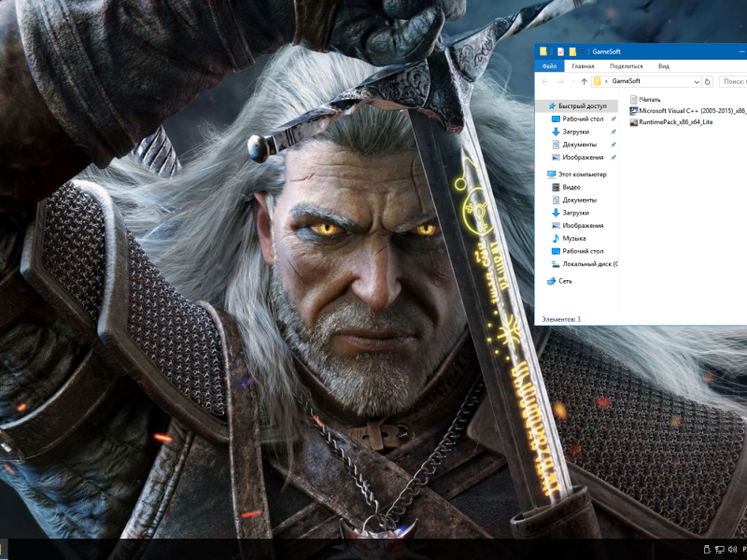Open Изображения under Этот компьютер
The height and width of the screenshot is (560, 747).
coord(577,226)
